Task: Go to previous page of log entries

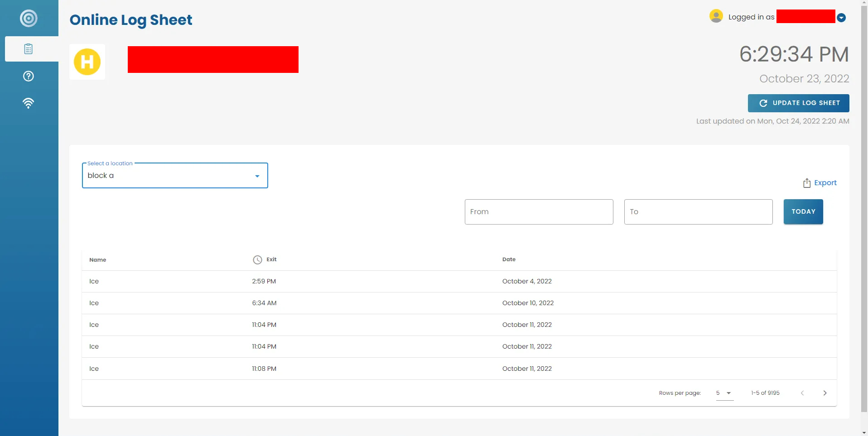Action: [802, 393]
